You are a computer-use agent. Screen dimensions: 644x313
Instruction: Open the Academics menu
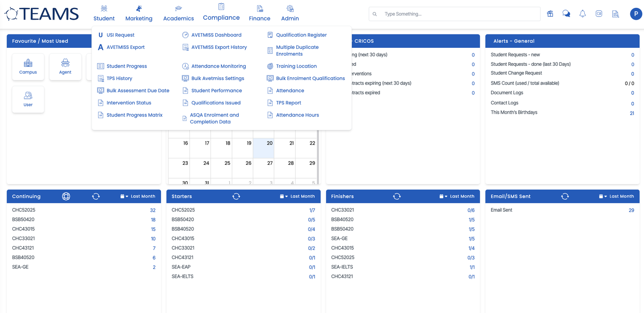pyautogui.click(x=178, y=13)
